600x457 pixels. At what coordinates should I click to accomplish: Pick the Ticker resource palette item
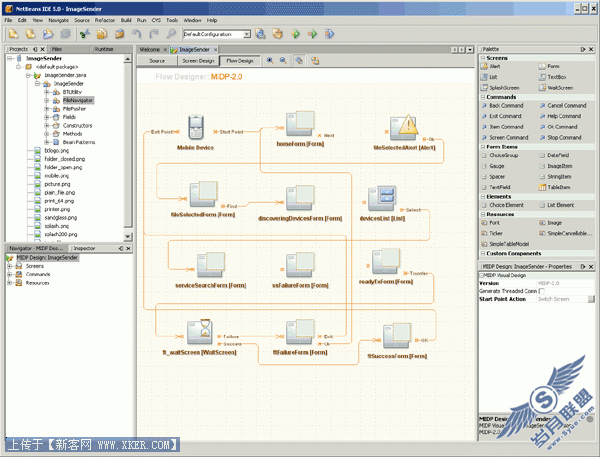tap(492, 233)
